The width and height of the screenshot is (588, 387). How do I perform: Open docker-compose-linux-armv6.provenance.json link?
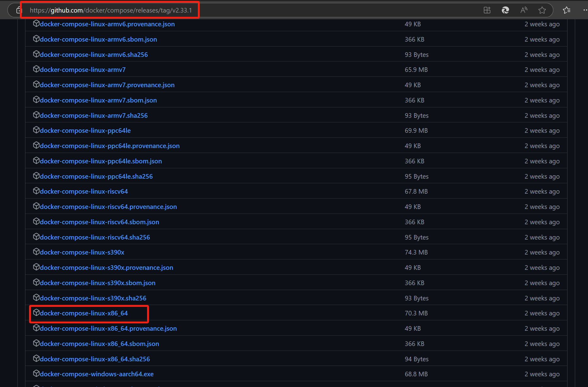click(107, 24)
